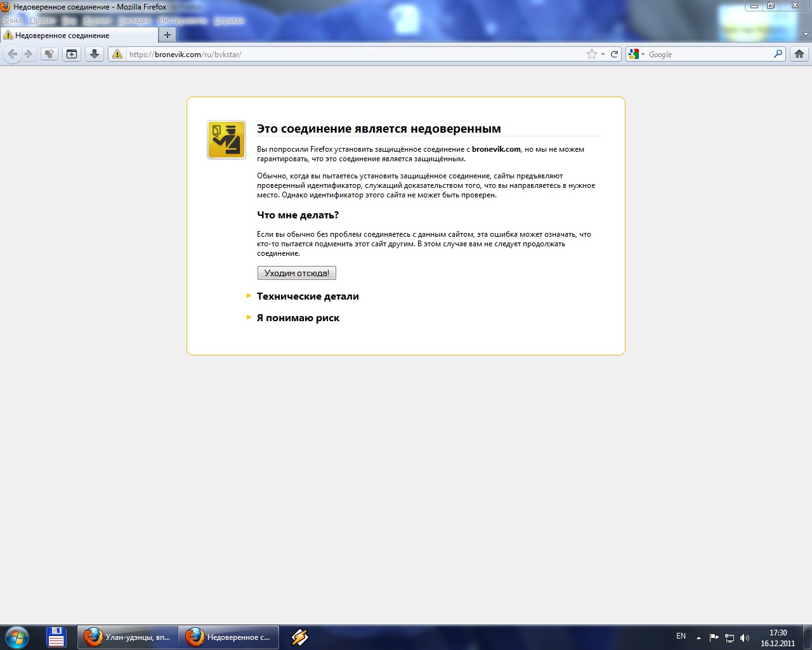Click the downloads arrow icon in toolbar
812x650 pixels.
[x=95, y=54]
